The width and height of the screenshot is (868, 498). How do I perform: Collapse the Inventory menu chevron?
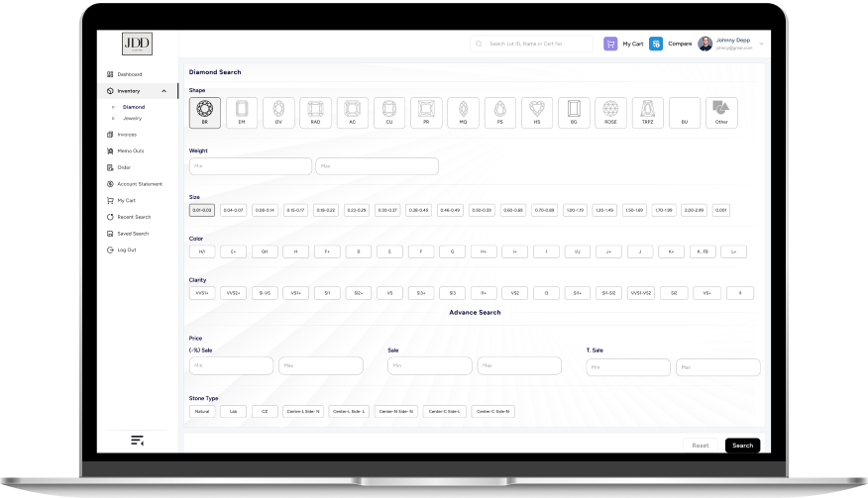click(168, 91)
